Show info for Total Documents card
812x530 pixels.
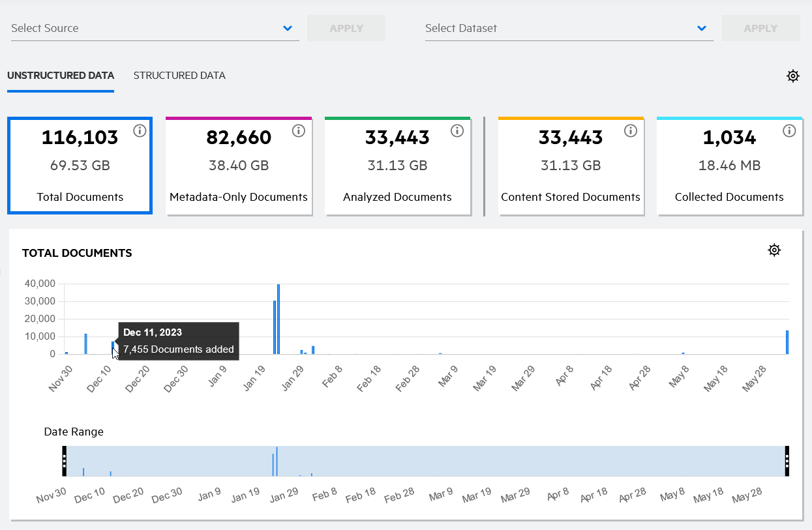coord(140,131)
